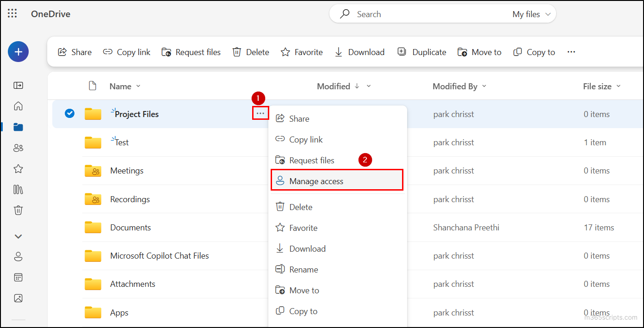Click Share in the command bar
Screen dimensions: 644x328
pyautogui.click(x=74, y=52)
